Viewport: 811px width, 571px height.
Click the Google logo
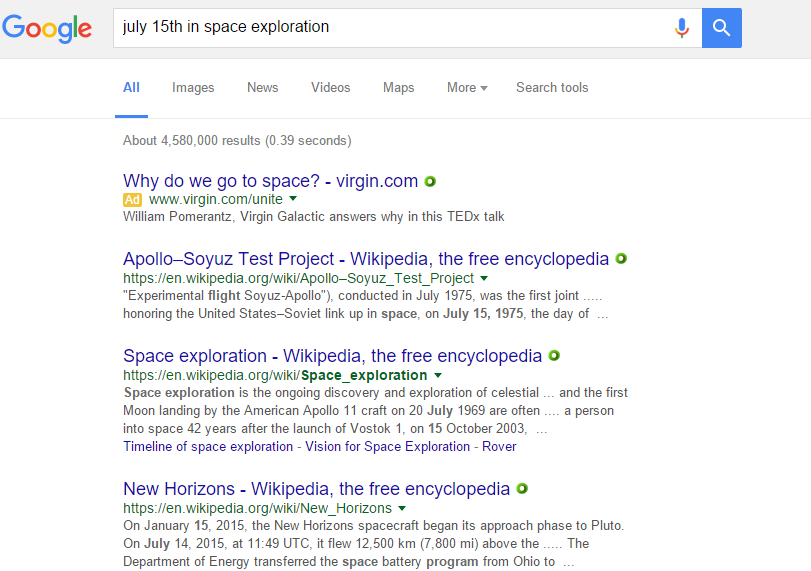click(x=47, y=28)
